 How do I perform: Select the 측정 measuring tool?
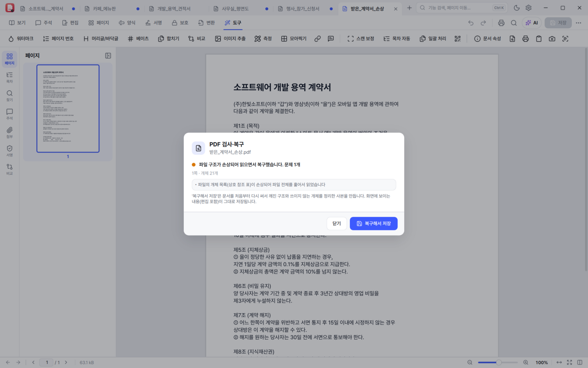(x=263, y=39)
